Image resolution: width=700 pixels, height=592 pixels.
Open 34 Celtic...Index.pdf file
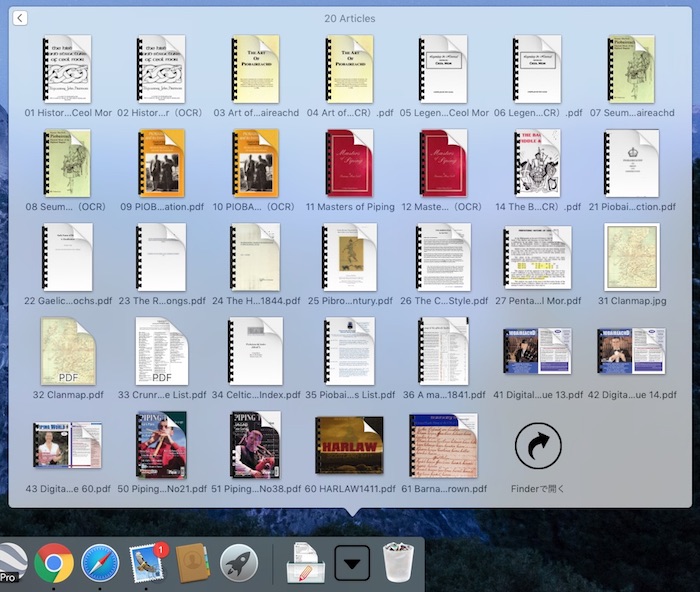click(255, 351)
